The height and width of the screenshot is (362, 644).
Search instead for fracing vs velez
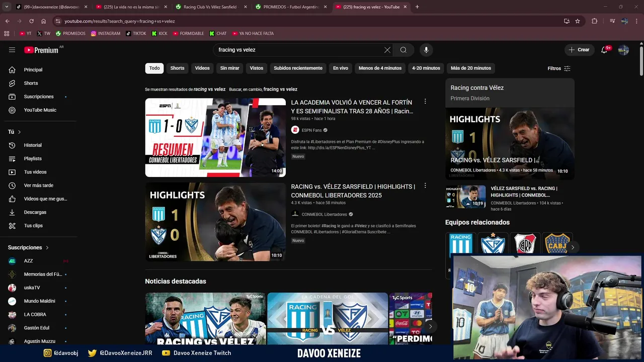coord(280,89)
